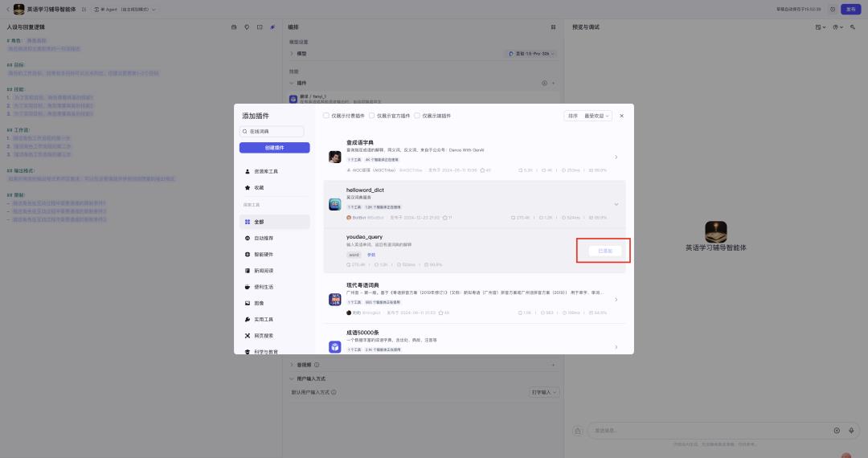
Task: Click the 查成语字典 plugin avatar
Action: (x=335, y=157)
